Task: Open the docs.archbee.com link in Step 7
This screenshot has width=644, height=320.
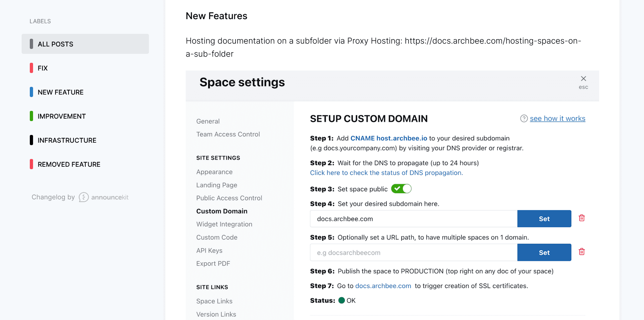Action: (383, 286)
